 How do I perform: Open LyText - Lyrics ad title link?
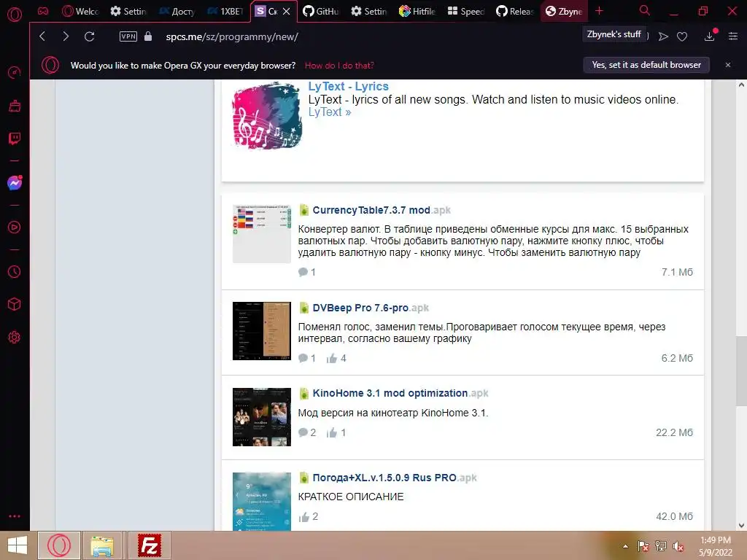point(348,86)
